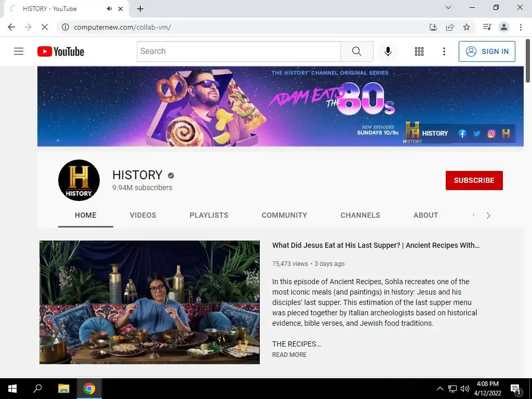Switch to the VIDEOS tab

143,215
